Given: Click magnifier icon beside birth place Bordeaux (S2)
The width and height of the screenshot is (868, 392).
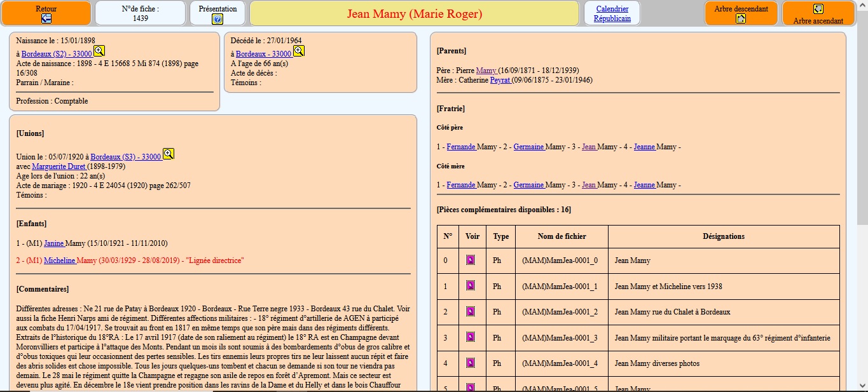Looking at the screenshot, I should (99, 51).
